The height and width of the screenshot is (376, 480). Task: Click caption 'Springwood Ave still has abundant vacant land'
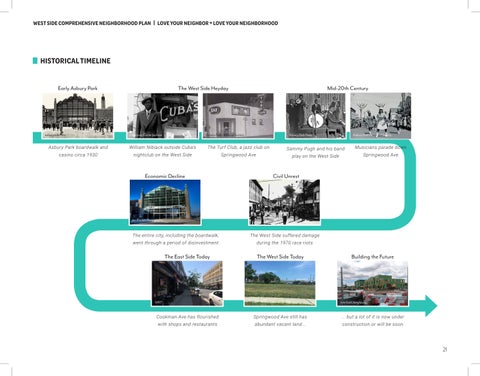(x=280, y=320)
